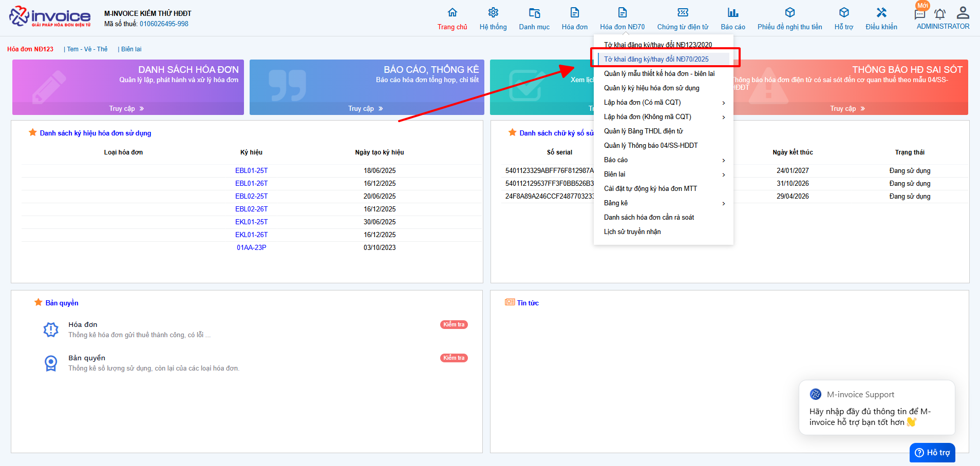Open the Hệ thống gear icon
The image size is (980, 466).
493,13
